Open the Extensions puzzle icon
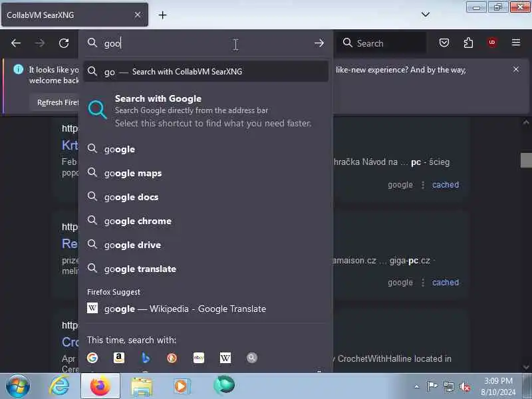Screen dimensions: 532x399 (468, 43)
